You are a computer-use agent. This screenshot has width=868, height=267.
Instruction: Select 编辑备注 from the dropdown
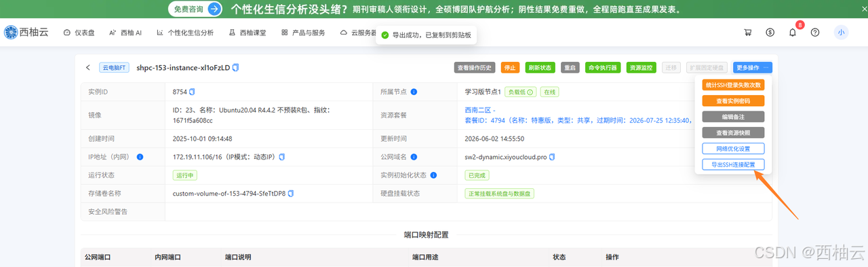(733, 117)
